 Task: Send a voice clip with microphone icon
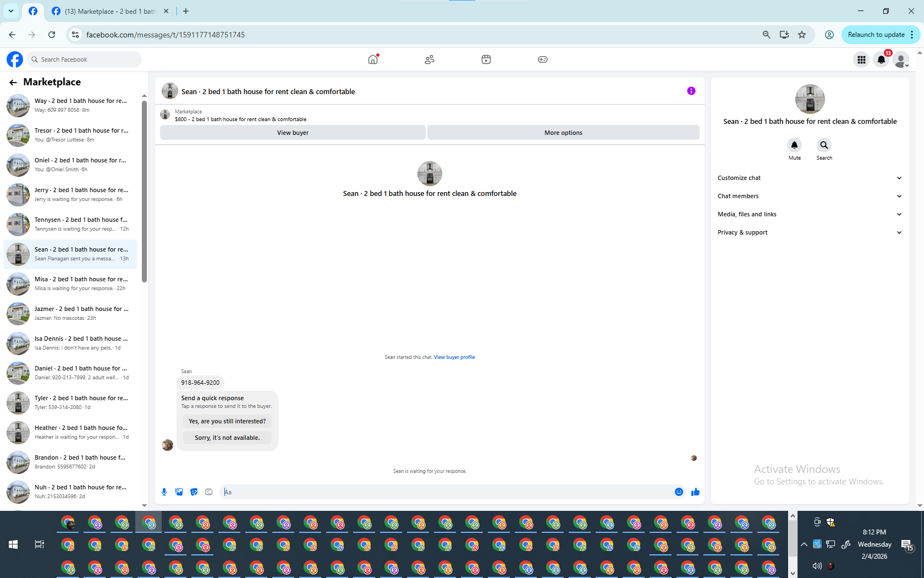pyautogui.click(x=164, y=492)
